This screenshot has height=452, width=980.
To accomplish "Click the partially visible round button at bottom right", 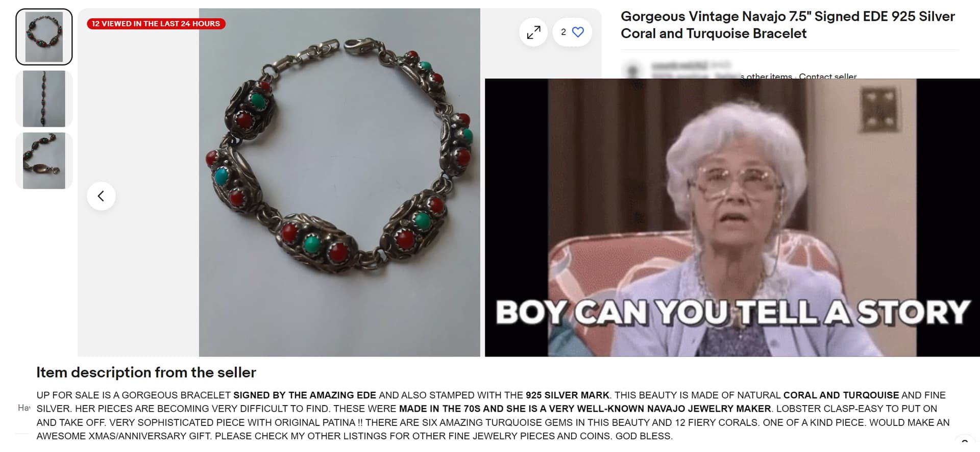I will [x=965, y=444].
